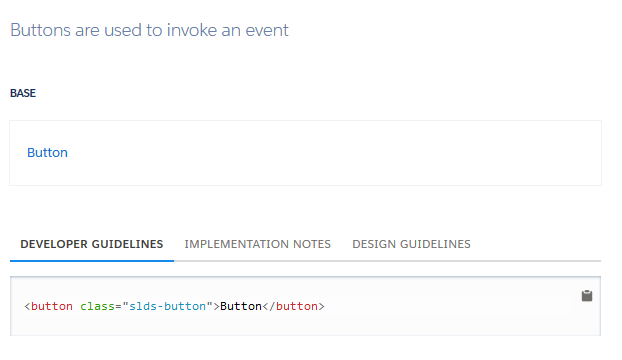Image resolution: width=622 pixels, height=360 pixels.
Task: Click the word "Buttons" starting the heading
Action: coord(40,30)
